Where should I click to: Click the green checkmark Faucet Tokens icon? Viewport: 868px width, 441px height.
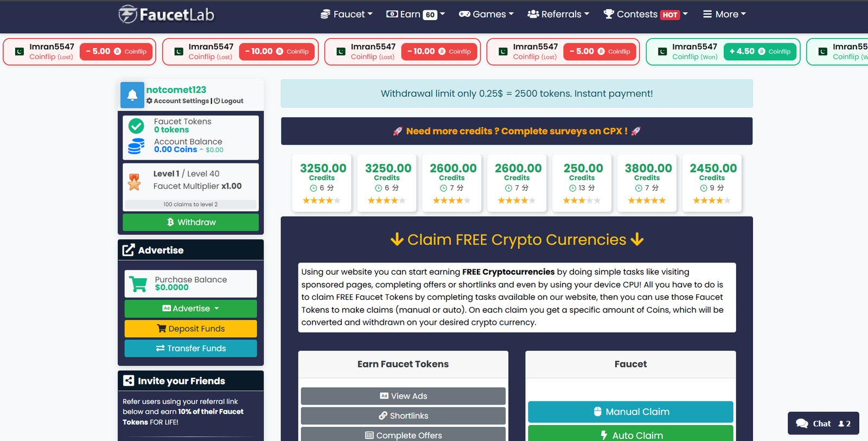(x=136, y=126)
